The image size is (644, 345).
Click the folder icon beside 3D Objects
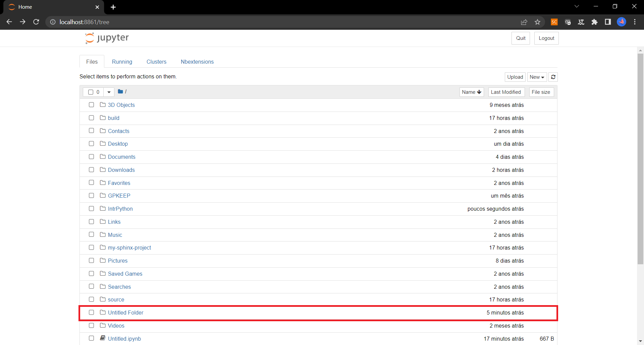103,105
